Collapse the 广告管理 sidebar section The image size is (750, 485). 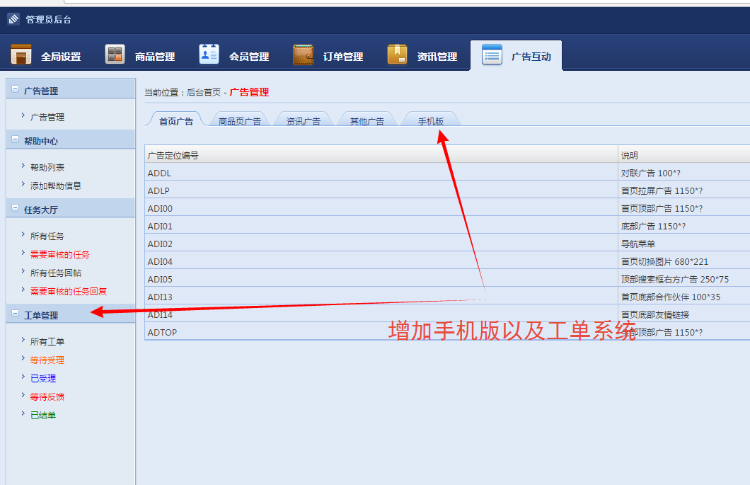pos(15,89)
